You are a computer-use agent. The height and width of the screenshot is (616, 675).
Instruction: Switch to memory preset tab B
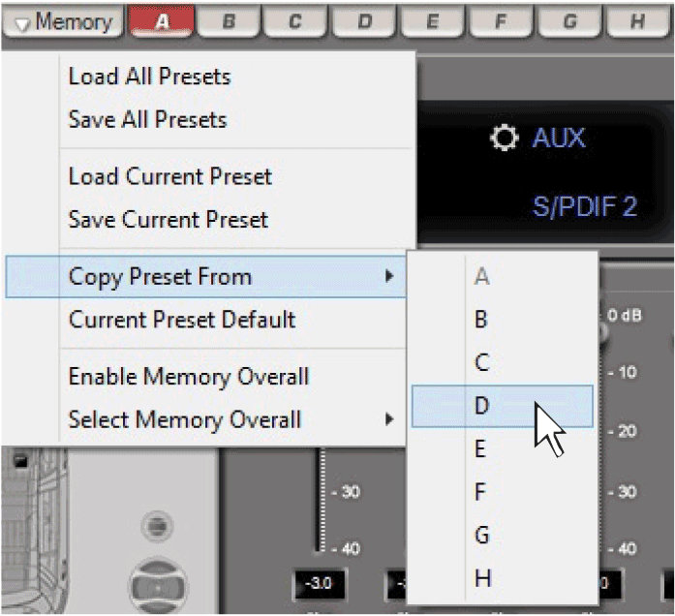coord(229,21)
